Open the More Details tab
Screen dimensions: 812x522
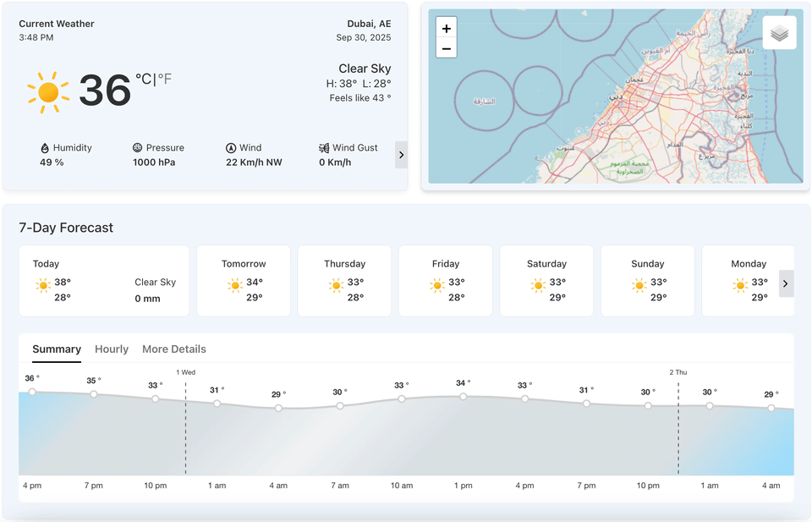174,349
